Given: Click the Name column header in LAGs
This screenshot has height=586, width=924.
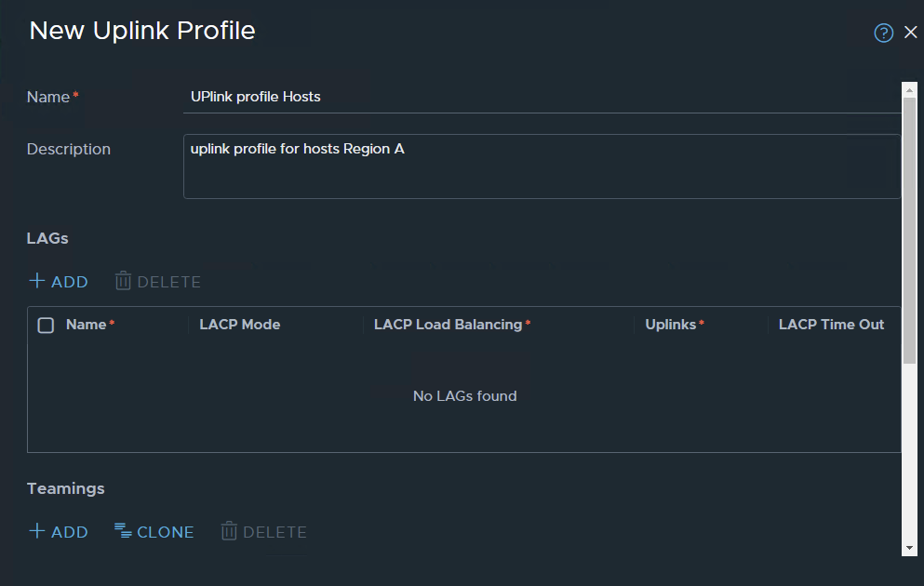Looking at the screenshot, I should click(86, 325).
